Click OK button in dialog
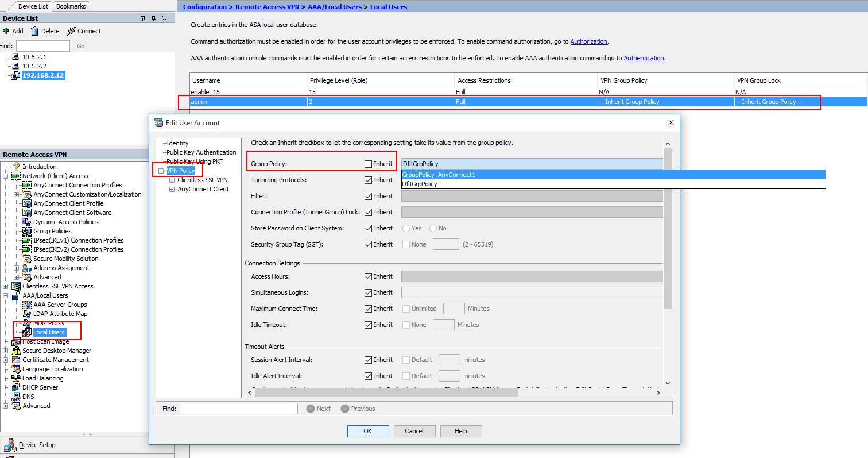 368,431
